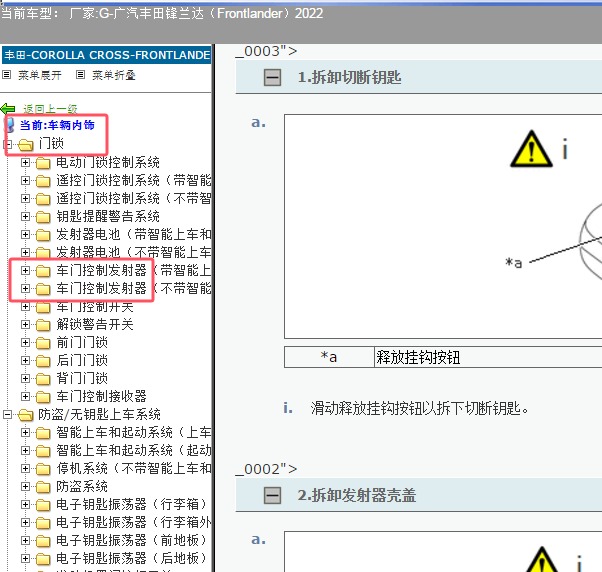Expand 车门控制发射器（不带智能 node
The image size is (602, 572).
tap(25, 289)
